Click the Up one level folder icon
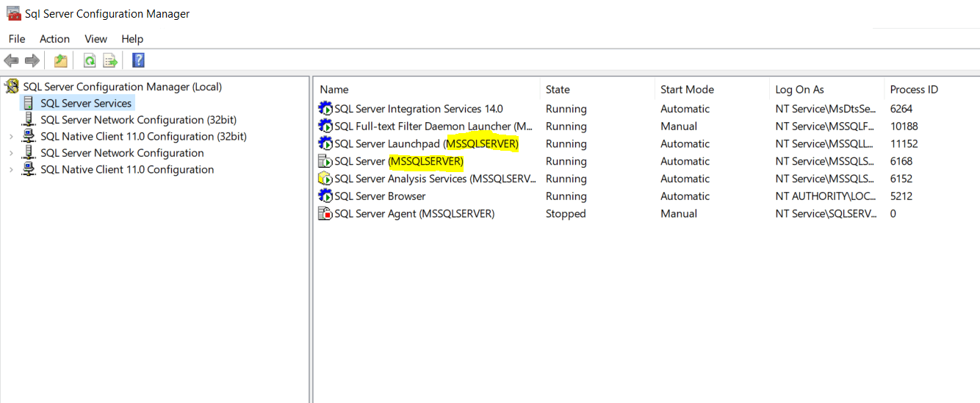 [60, 60]
